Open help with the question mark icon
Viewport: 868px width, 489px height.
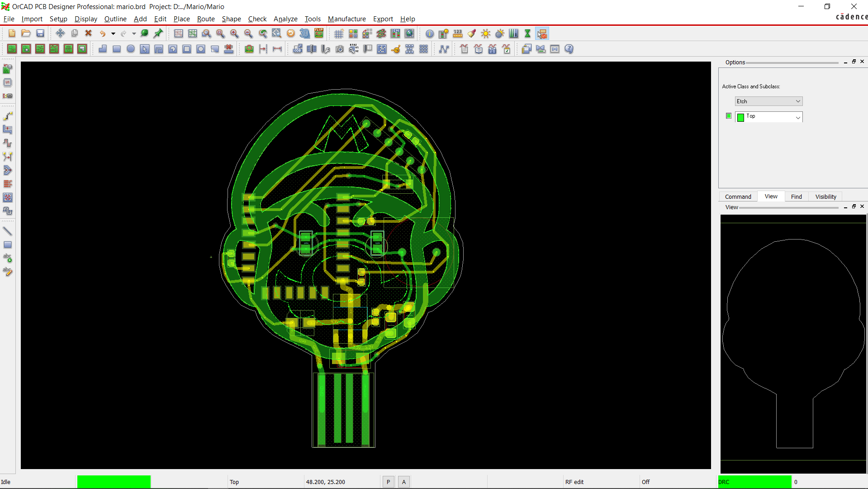tap(569, 49)
